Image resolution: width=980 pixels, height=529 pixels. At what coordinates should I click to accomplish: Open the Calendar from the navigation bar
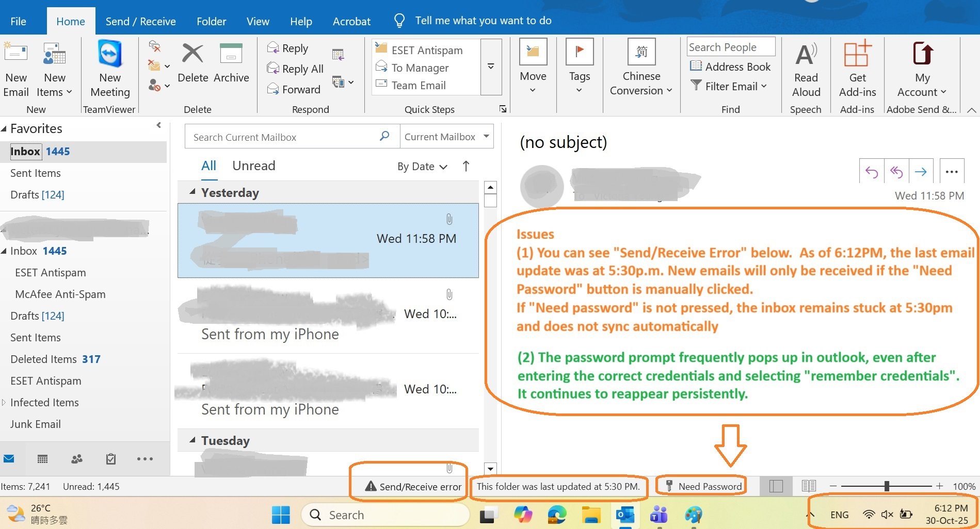pos(42,458)
